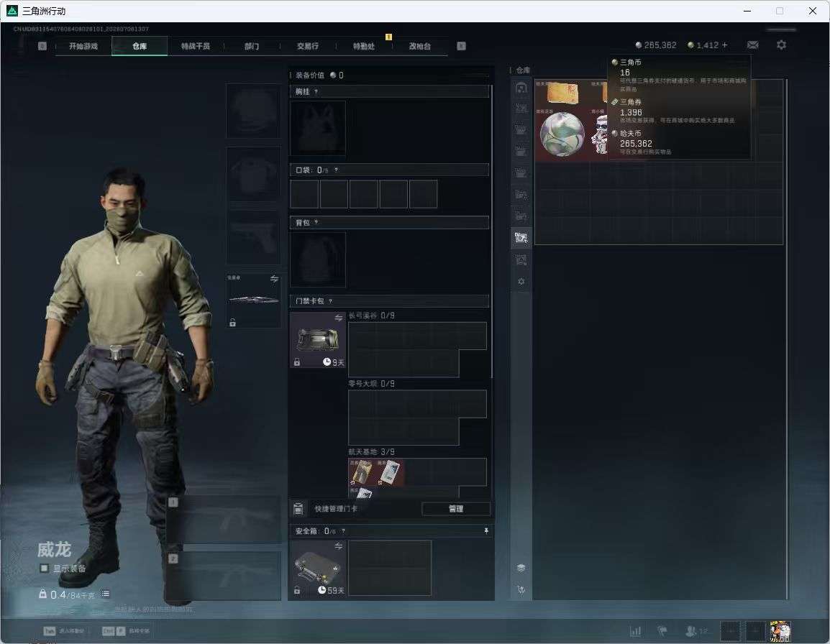The image size is (830, 644).
Task: Open the settings gear in top bar
Action: (781, 45)
